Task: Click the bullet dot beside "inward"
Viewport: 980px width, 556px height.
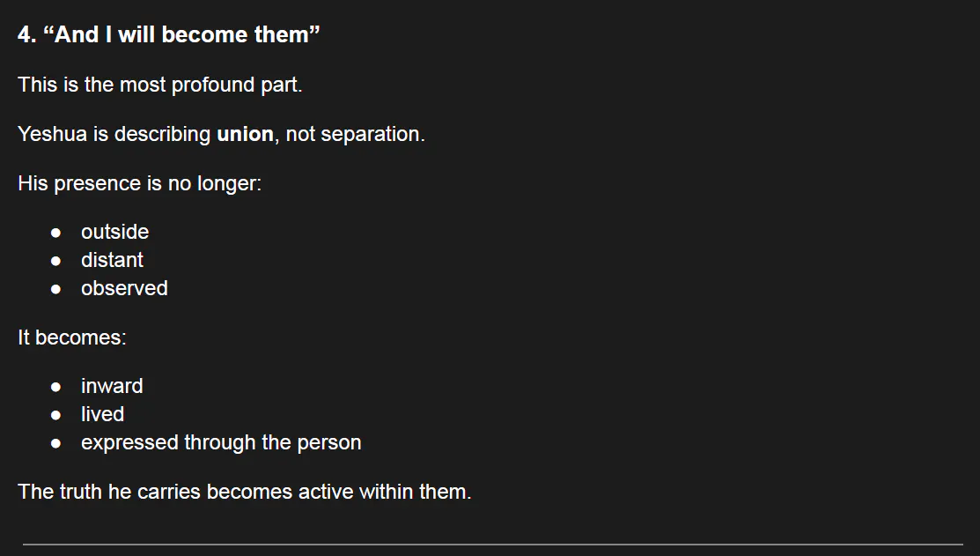Action: click(56, 387)
